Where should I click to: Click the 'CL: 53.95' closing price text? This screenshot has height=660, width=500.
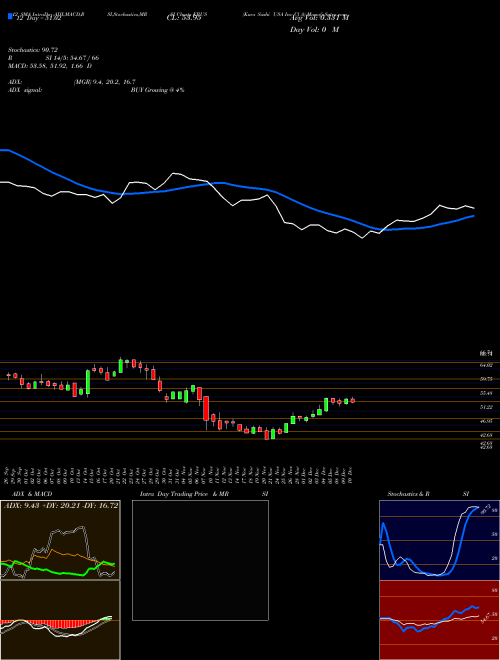[x=184, y=18]
